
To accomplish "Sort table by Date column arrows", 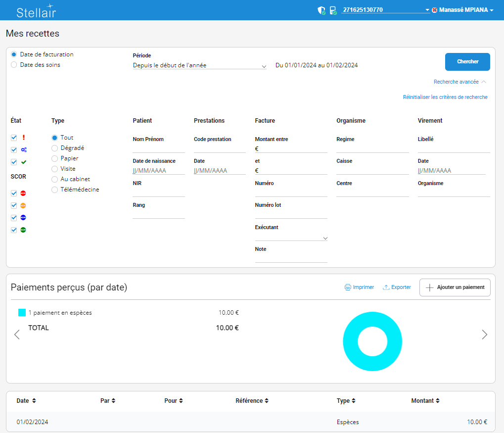I will click(x=34, y=401).
